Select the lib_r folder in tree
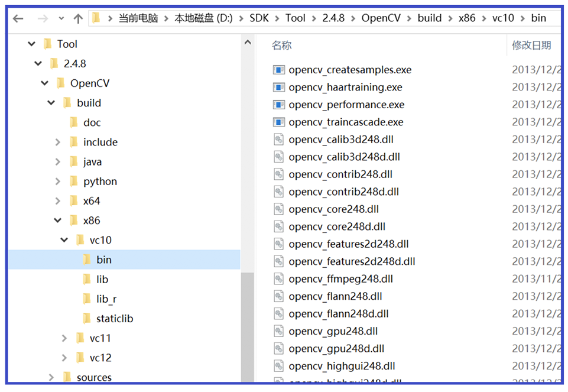Viewport: 568px width, 392px height. [106, 299]
